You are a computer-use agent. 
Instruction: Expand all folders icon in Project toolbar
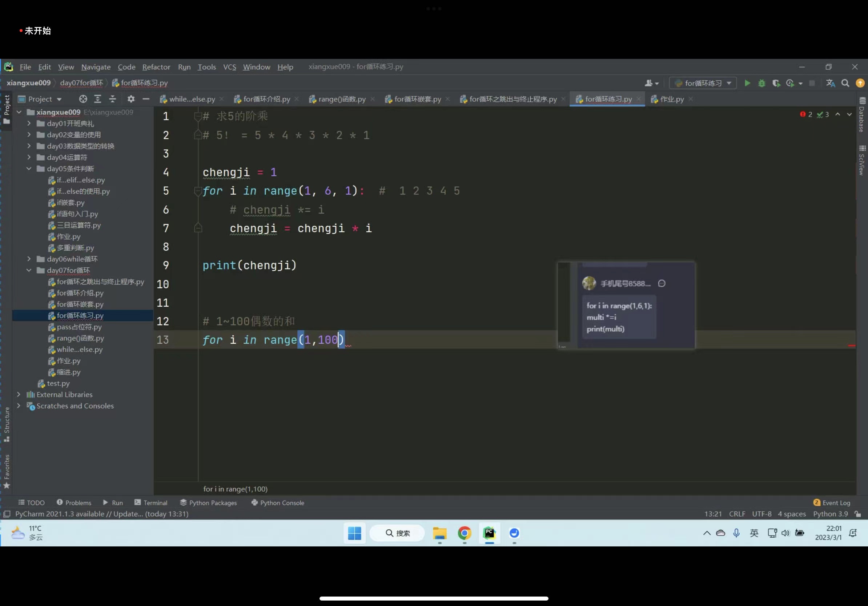(x=97, y=99)
